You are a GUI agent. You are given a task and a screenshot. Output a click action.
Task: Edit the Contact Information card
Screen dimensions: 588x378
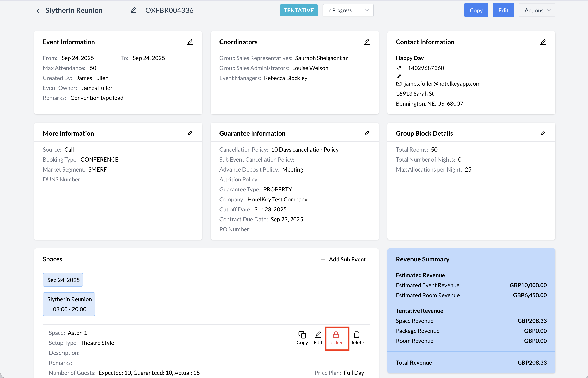coord(543,42)
